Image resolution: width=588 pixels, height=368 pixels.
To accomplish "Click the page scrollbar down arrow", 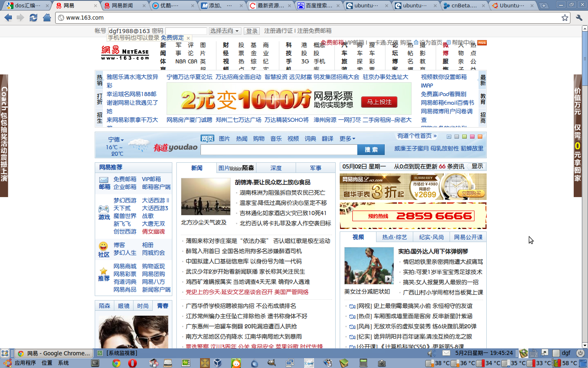I will pos(585,345).
